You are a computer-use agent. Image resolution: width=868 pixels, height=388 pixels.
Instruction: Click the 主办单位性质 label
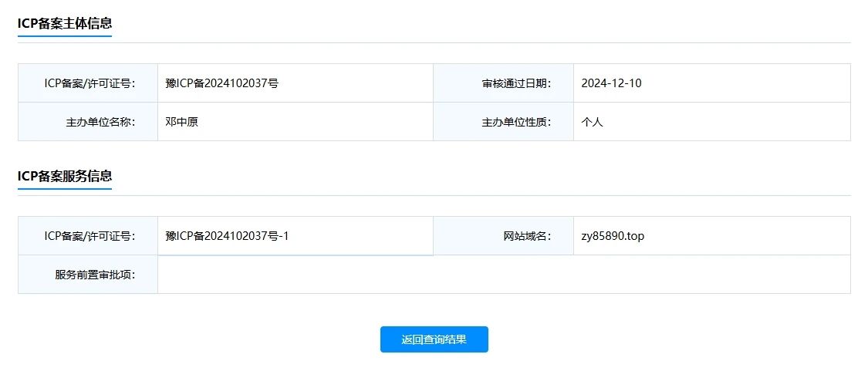pyautogui.click(x=516, y=122)
